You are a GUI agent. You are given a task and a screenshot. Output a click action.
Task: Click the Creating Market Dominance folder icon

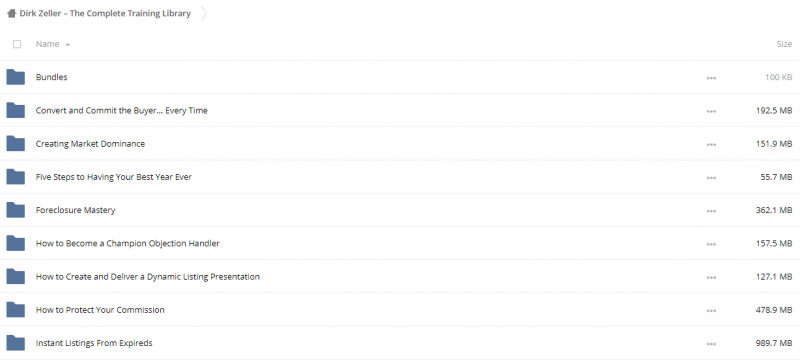coord(16,144)
